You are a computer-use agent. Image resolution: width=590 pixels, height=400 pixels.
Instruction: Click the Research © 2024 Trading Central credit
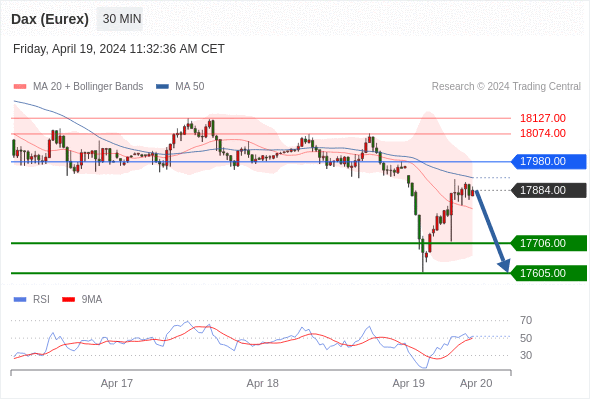(x=506, y=87)
